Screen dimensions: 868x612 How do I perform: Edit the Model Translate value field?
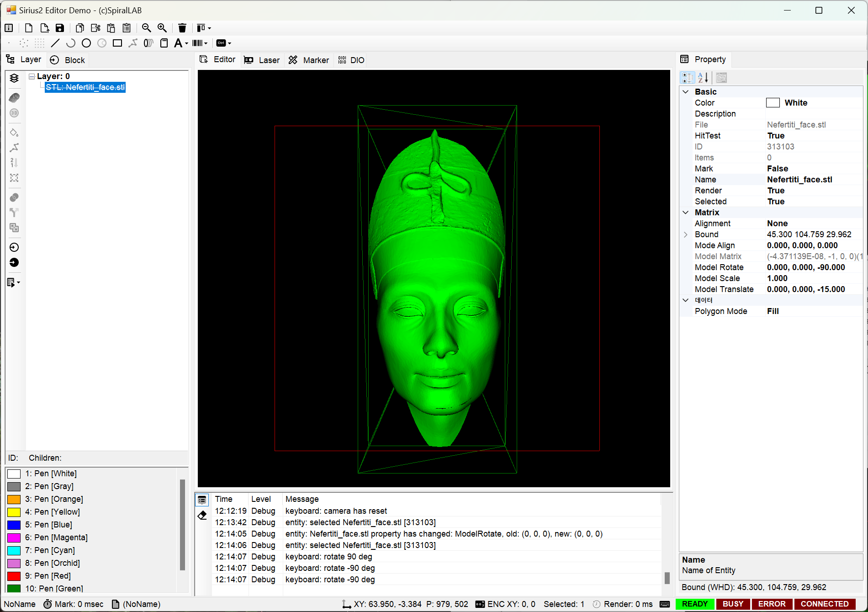pos(814,289)
